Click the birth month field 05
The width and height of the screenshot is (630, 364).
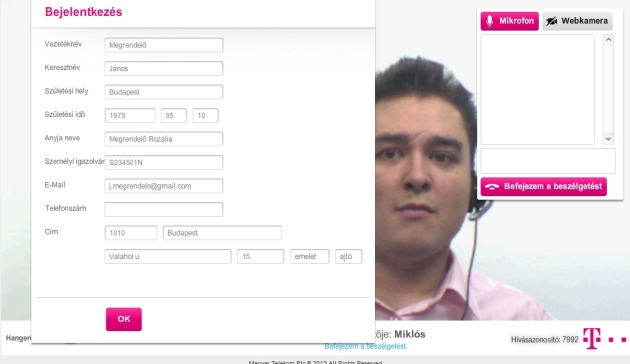coord(174,115)
